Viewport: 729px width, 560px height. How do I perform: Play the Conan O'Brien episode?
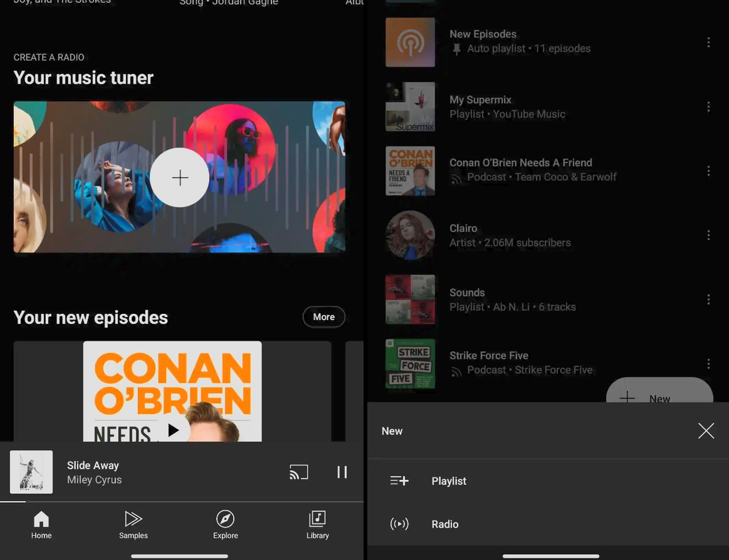[x=173, y=430]
